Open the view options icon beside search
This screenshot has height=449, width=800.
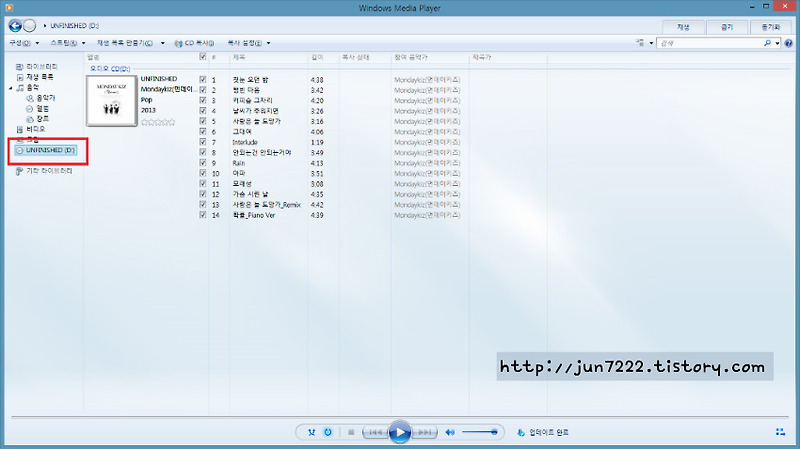640,43
